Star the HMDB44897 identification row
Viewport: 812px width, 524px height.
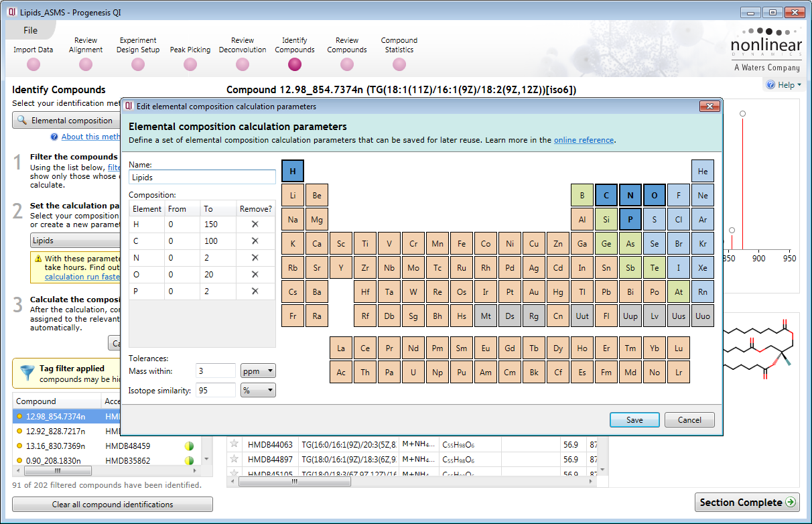(234, 459)
